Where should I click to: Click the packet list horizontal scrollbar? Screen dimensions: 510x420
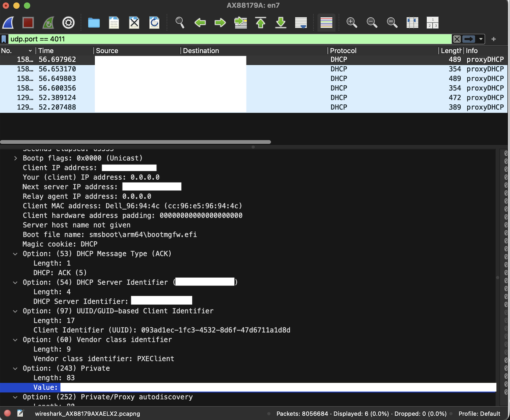point(135,142)
